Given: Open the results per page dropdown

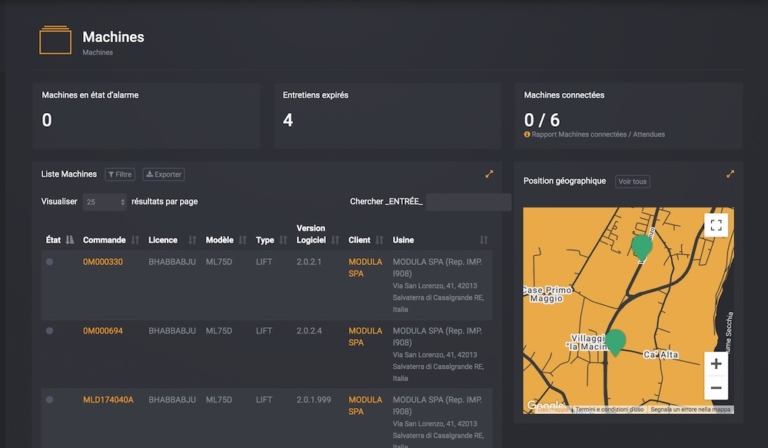Looking at the screenshot, I should 105,202.
